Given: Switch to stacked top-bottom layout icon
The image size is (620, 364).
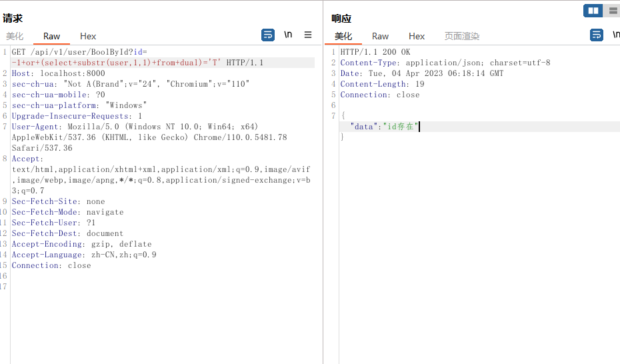Looking at the screenshot, I should 612,11.
